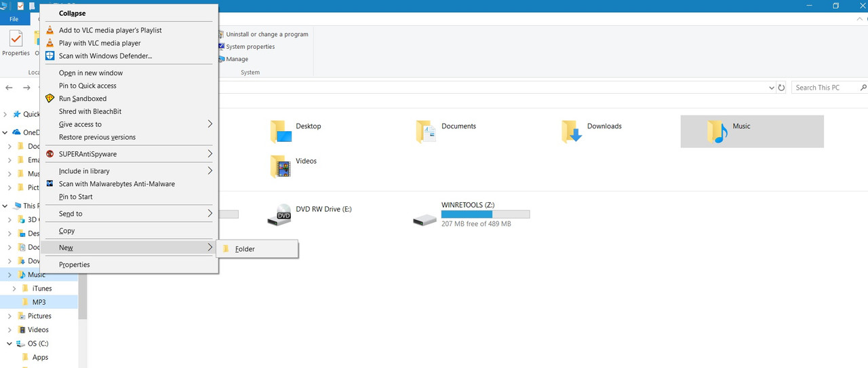868x368 pixels.
Task: Open the Send to submenu
Action: pos(129,214)
